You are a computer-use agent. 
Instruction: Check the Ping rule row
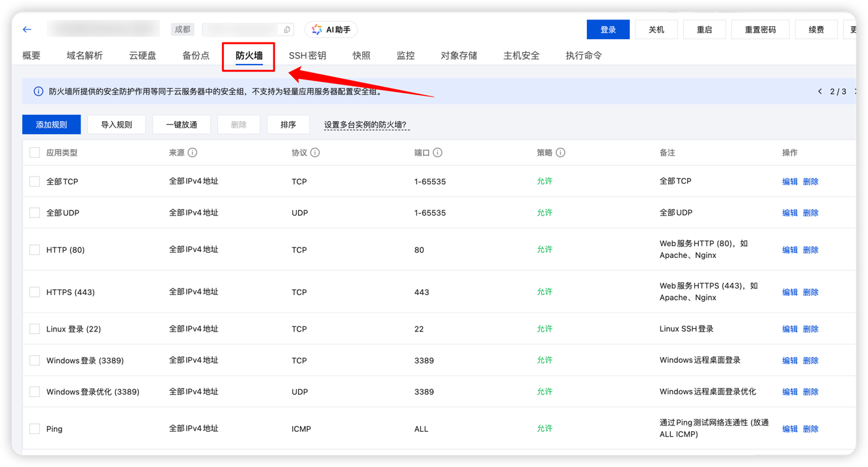coord(34,428)
